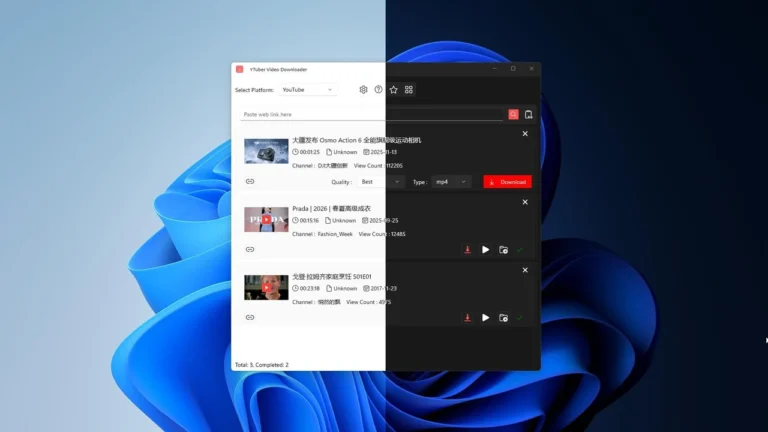Click 'Total: 3, Completed: 2' status text
The width and height of the screenshot is (768, 432).
[262, 365]
